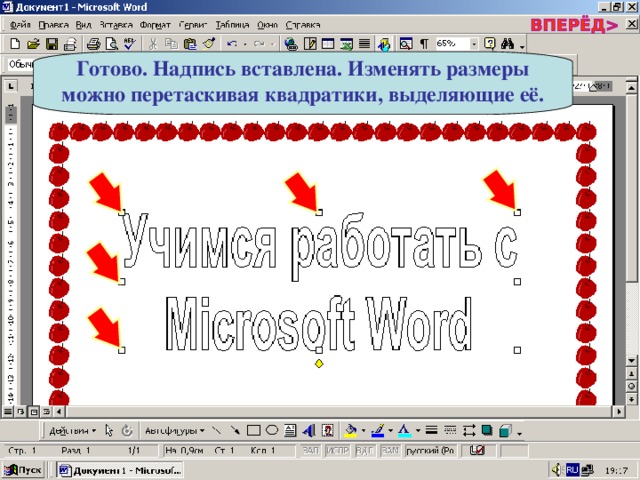Paste from clipboard with the paste icon
This screenshot has width=640, height=480.
pyautogui.click(x=190, y=43)
